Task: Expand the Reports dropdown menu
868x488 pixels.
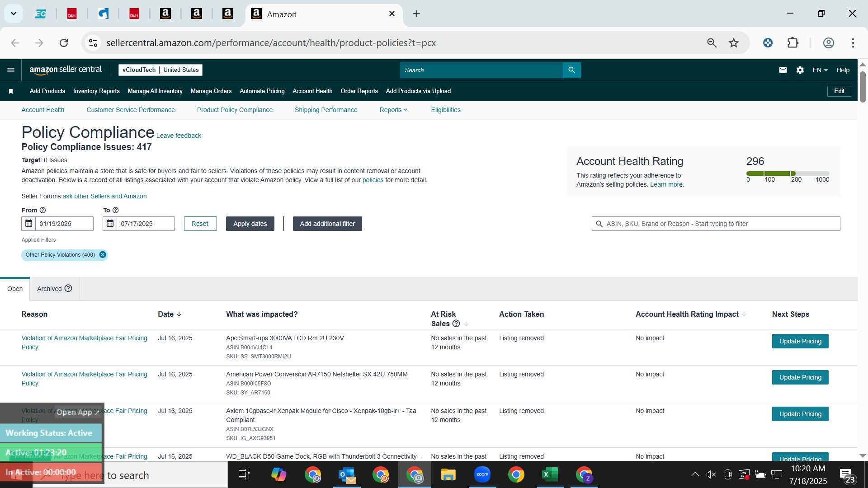Action: pos(393,110)
